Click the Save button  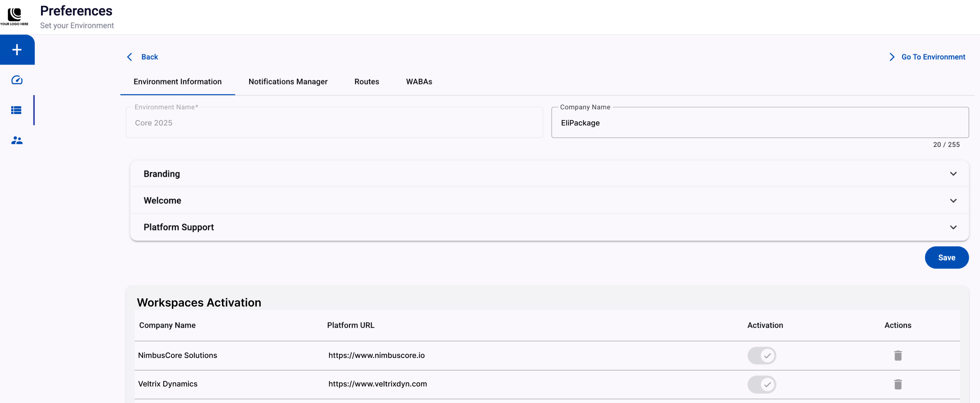point(947,257)
